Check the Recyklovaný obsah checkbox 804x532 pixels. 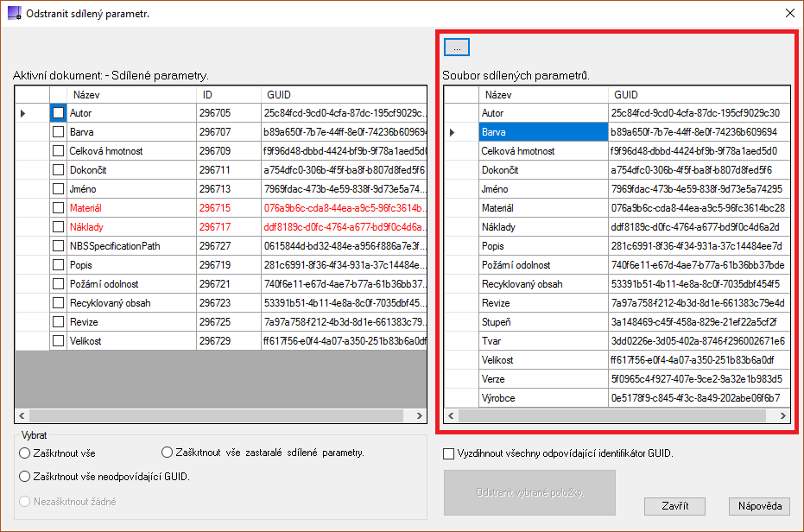click(x=59, y=302)
